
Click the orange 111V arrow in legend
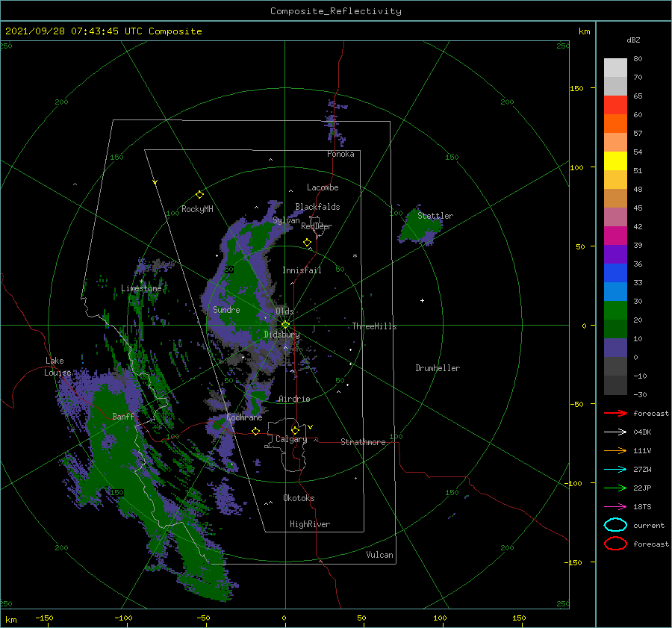point(615,450)
